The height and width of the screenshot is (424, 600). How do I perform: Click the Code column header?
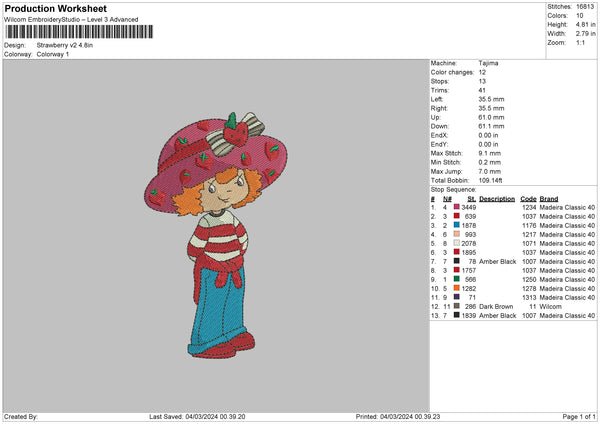click(529, 198)
